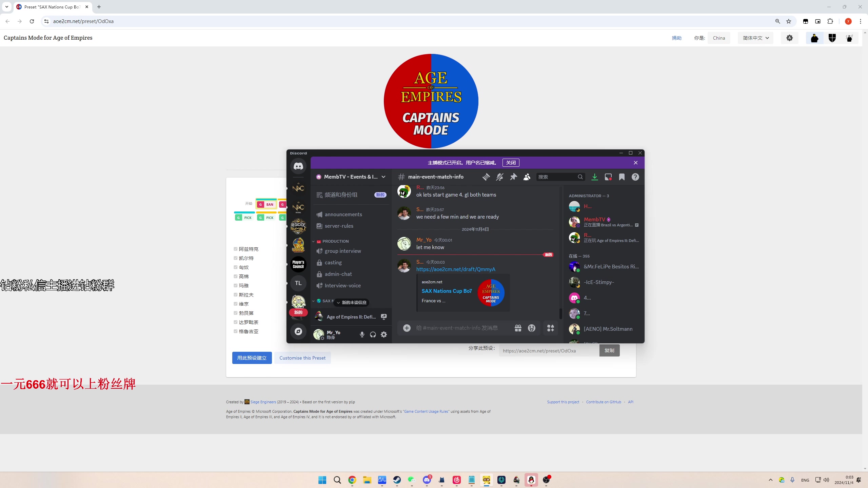Open emoji picker in message box
The width and height of the screenshot is (868, 488).
(532, 328)
